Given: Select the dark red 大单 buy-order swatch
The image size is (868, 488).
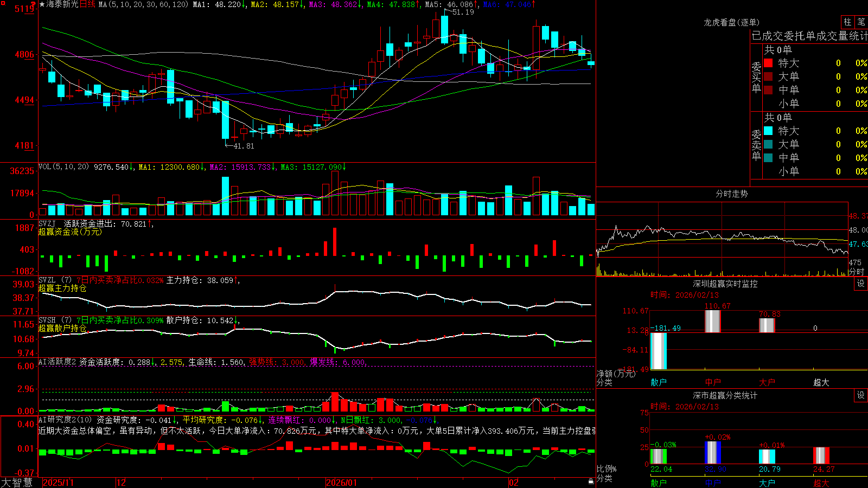Looking at the screenshot, I should 768,76.
